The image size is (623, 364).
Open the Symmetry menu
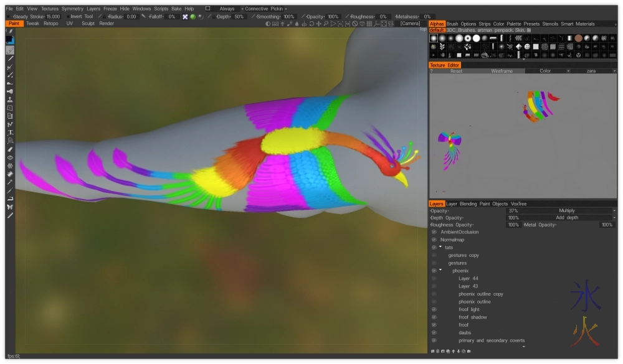(x=72, y=9)
